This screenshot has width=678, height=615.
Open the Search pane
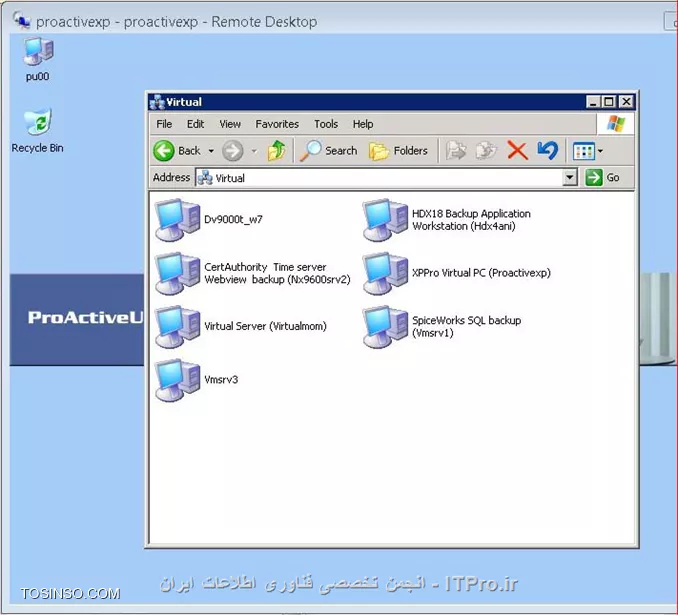pyautogui.click(x=329, y=151)
